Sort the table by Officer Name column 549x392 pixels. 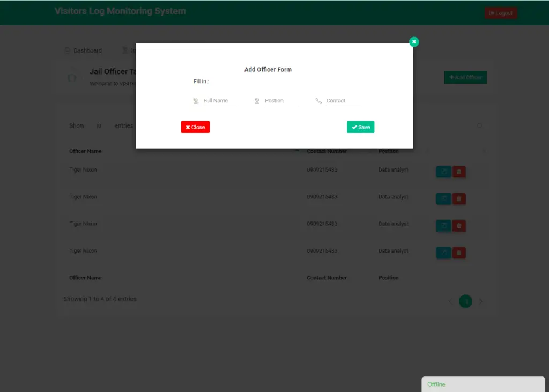pos(85,151)
